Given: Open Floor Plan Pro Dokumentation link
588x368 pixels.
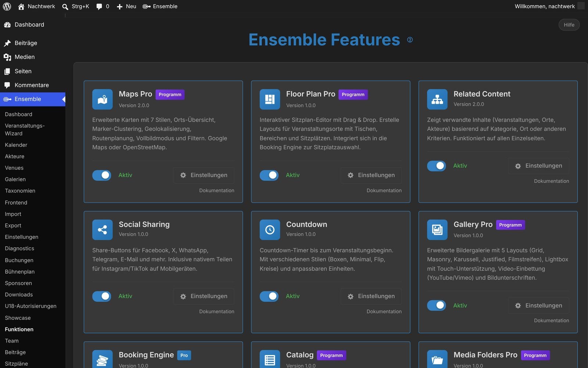Looking at the screenshot, I should (x=384, y=190).
